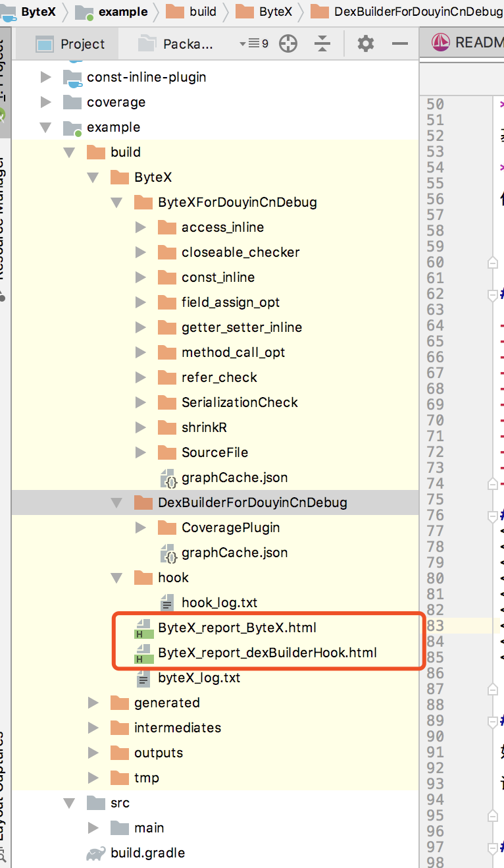Click the const-inline-plugin module folder icon

tap(72, 78)
